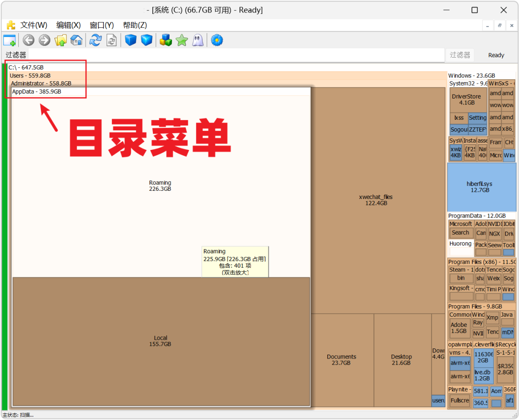Select the C:\ - 647.5GB breadcrumb entry
519x420 pixels.
(26, 68)
